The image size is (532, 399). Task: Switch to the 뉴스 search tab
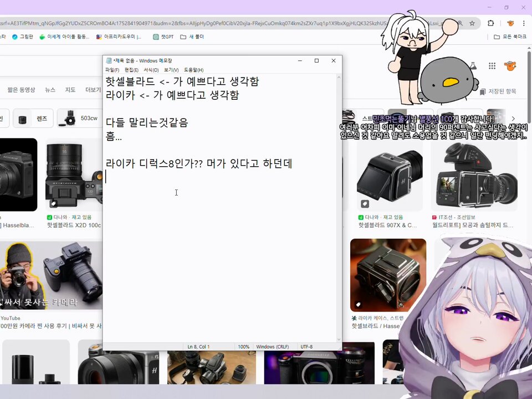coord(50,90)
